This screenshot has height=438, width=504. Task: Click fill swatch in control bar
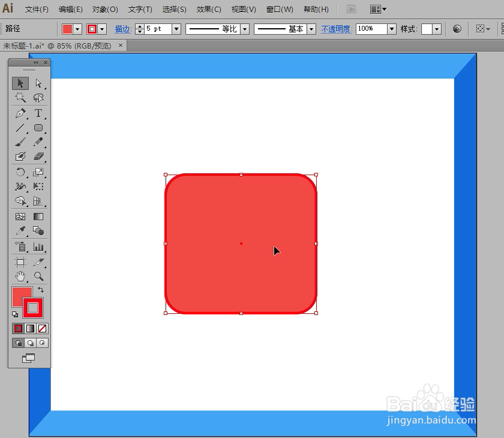click(67, 29)
